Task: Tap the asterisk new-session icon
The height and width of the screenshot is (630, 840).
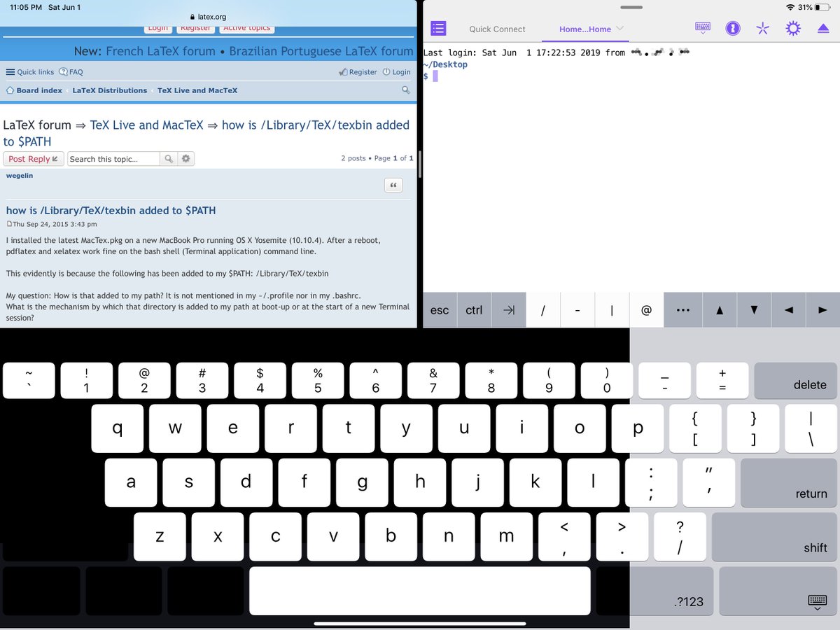Action: [762, 28]
